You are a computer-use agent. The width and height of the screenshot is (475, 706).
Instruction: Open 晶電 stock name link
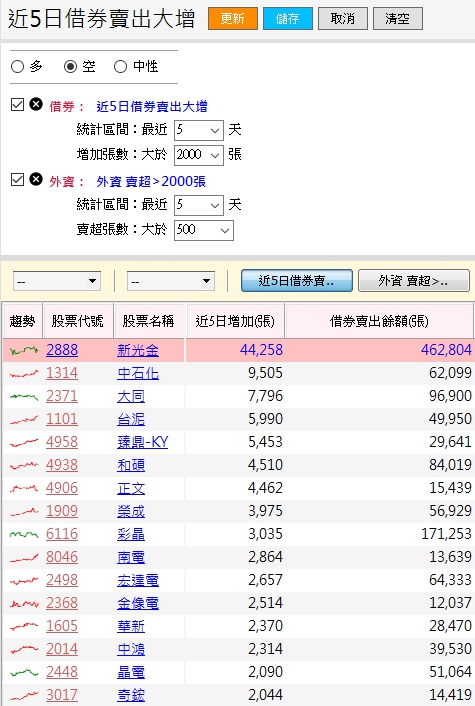point(131,672)
